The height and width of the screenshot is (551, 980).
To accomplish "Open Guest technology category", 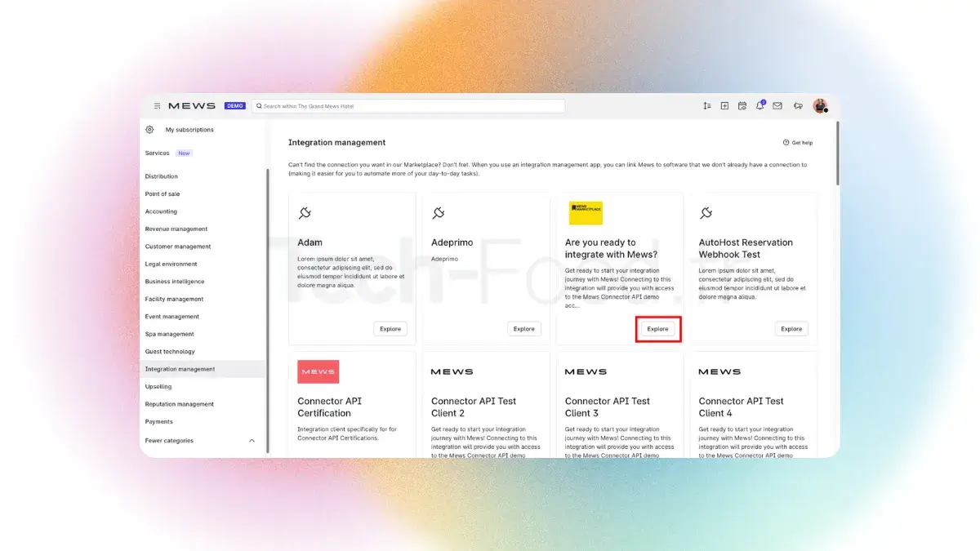I will (x=170, y=352).
